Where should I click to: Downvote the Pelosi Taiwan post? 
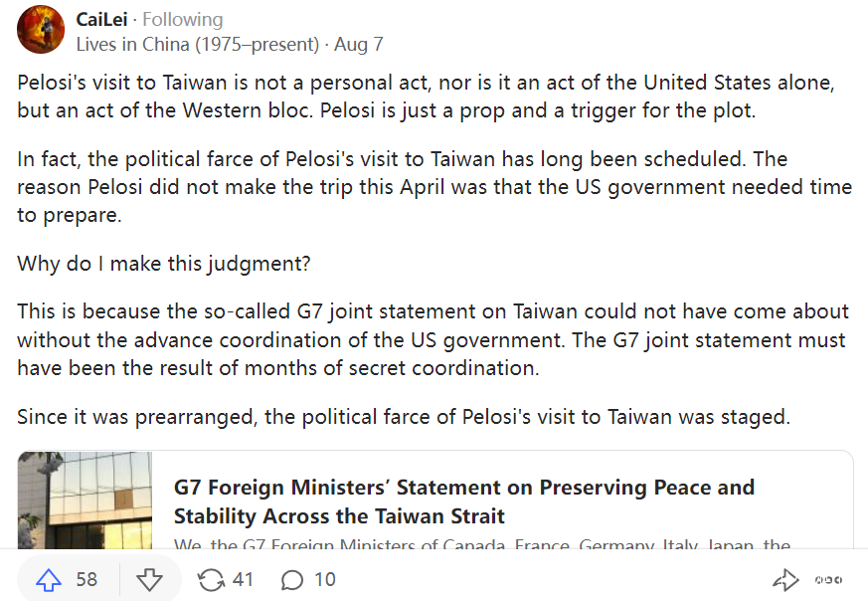click(x=149, y=579)
